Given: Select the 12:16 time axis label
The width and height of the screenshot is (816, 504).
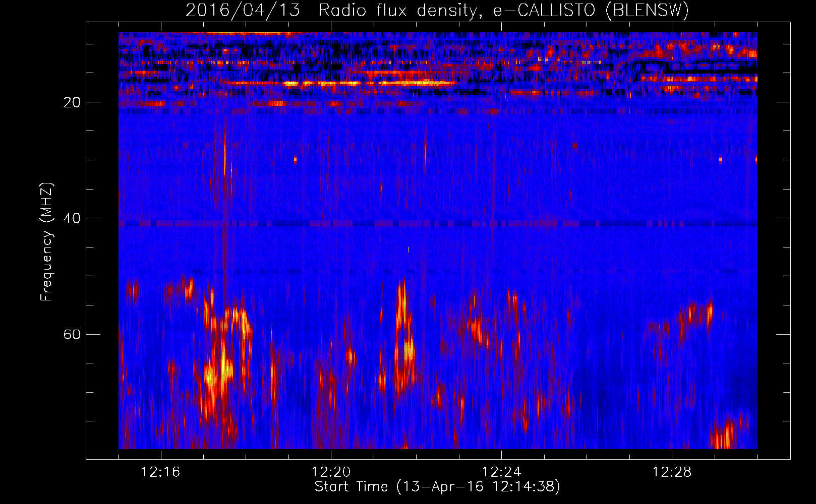Looking at the screenshot, I should pos(161,472).
